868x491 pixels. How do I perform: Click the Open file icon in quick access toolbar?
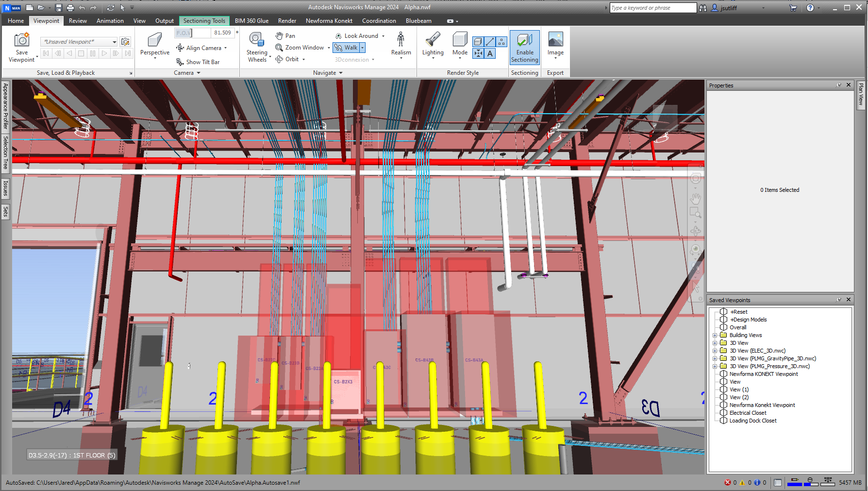41,7
